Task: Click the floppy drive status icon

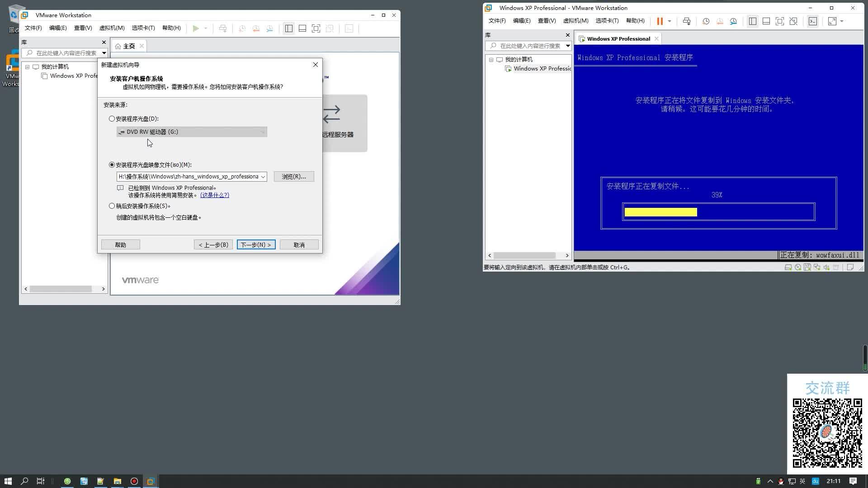Action: point(807,267)
